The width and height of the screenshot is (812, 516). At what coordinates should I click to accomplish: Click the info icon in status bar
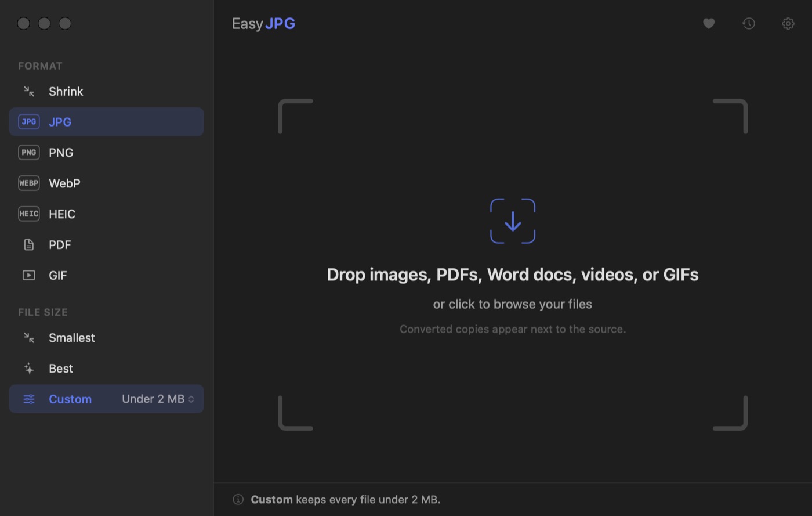[x=238, y=499]
